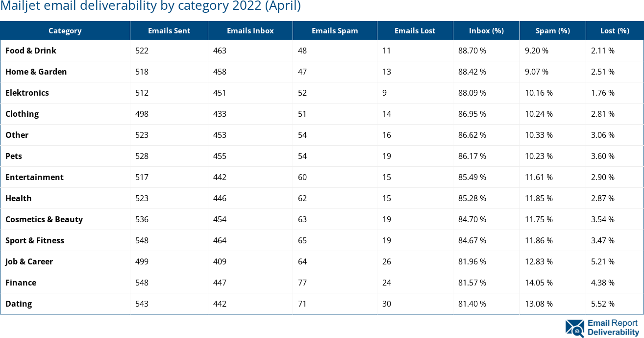Click the Emails Lost column header
The image size is (644, 338).
point(415,30)
